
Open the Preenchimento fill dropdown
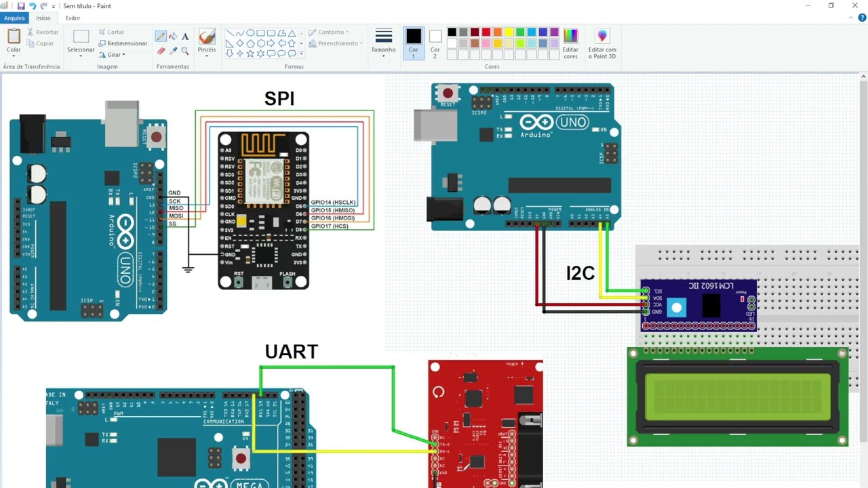point(335,43)
